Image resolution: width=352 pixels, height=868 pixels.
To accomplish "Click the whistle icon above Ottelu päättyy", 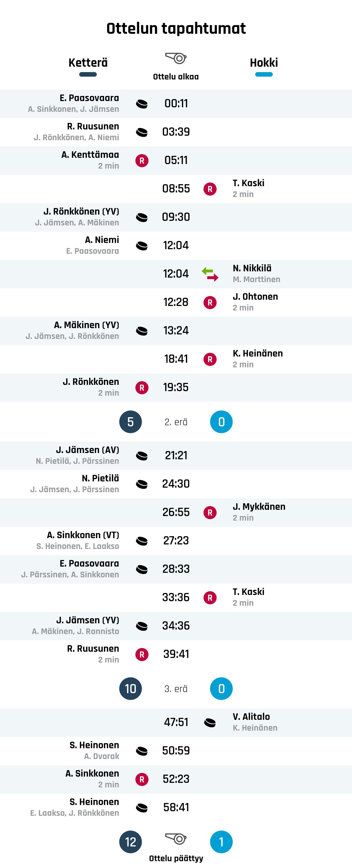I will click(176, 838).
